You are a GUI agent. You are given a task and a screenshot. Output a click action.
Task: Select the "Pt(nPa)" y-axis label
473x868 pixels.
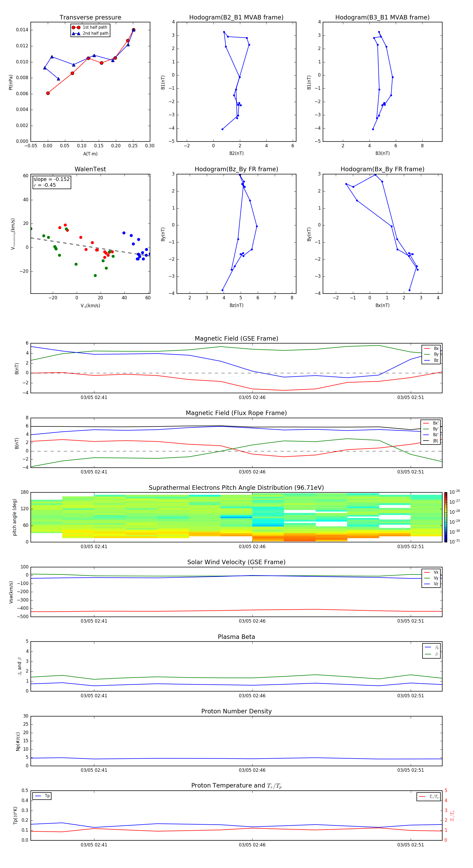click(x=11, y=82)
